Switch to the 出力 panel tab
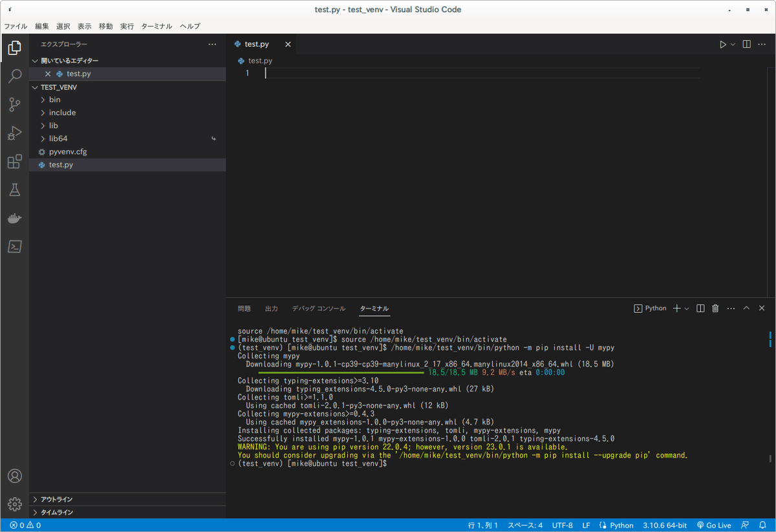The height and width of the screenshot is (532, 776). 272,308
